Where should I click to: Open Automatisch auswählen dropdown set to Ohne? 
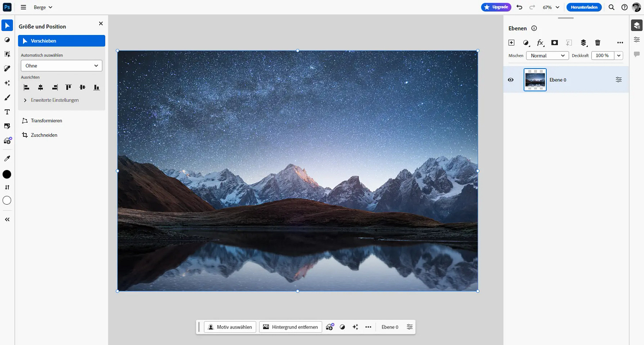tap(61, 66)
